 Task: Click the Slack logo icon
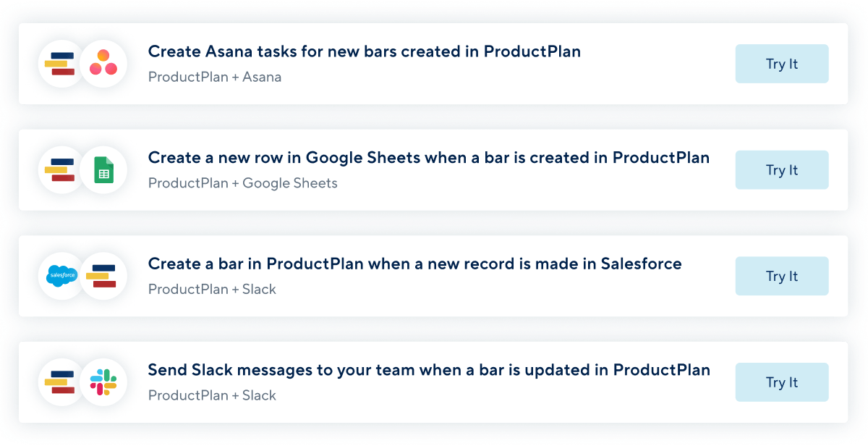103,382
